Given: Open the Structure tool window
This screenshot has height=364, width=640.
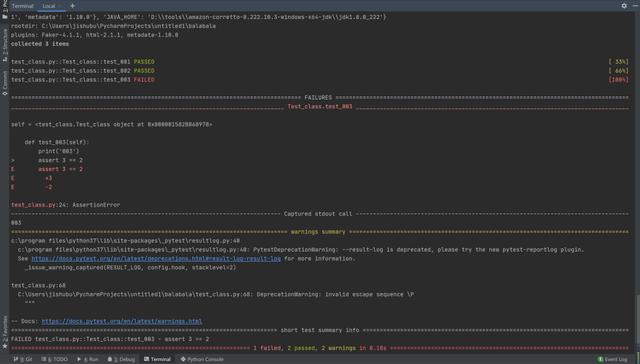Looking at the screenshot, I should pos(4,46).
